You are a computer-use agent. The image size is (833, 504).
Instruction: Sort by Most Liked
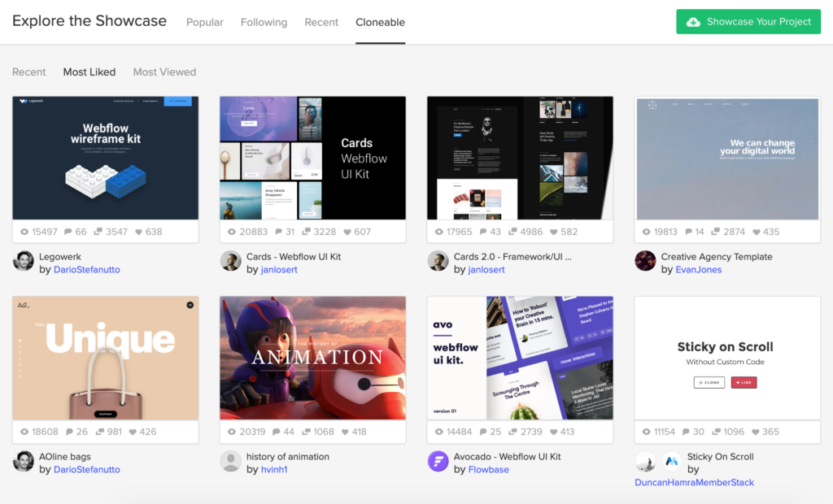(89, 72)
